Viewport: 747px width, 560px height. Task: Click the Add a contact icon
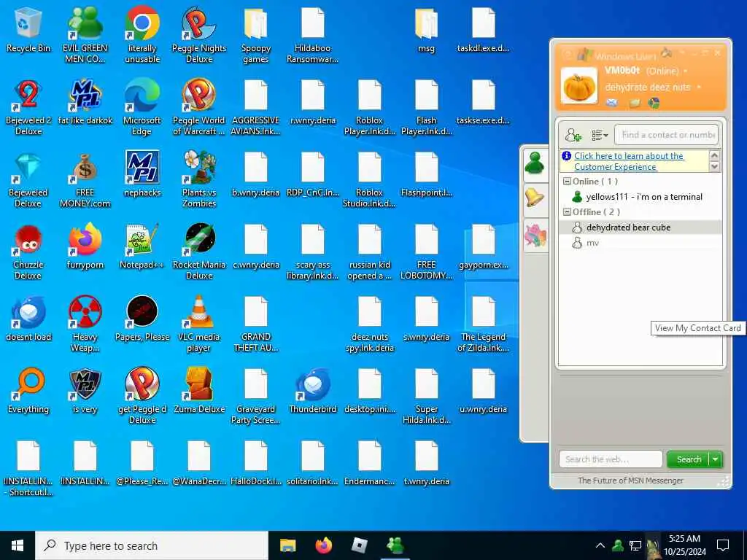[573, 135]
